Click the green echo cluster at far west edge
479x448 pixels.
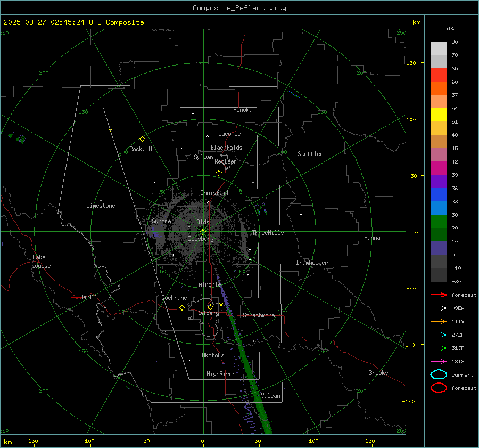coord(18,138)
